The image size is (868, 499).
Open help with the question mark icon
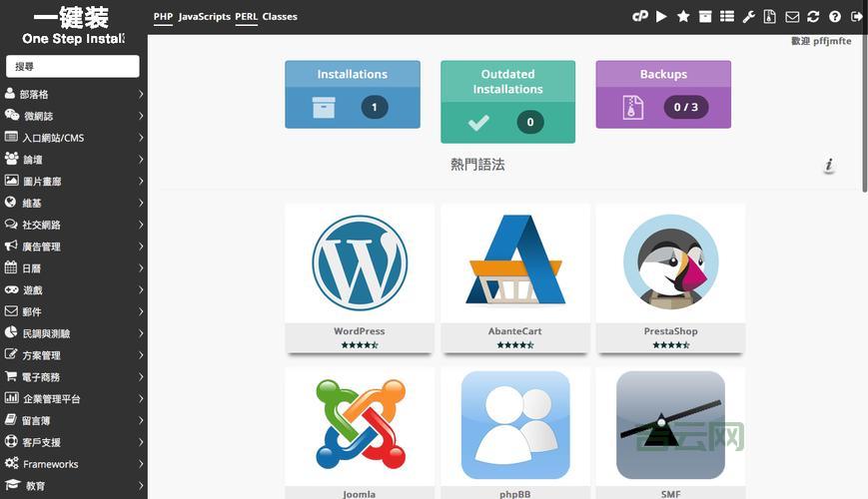point(835,17)
